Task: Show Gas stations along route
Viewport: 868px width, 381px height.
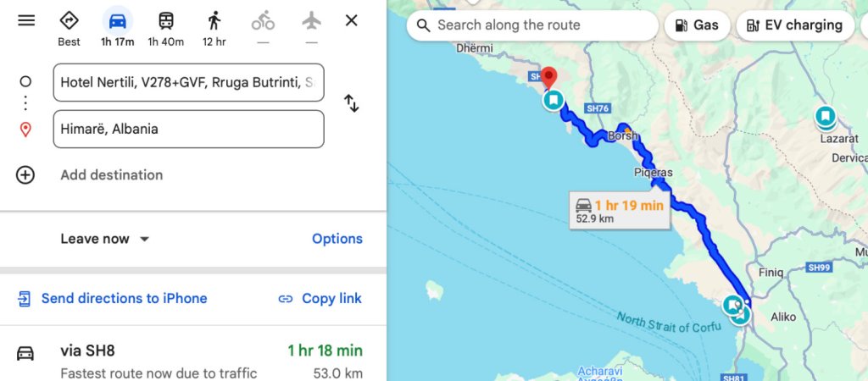Action: coord(697,25)
